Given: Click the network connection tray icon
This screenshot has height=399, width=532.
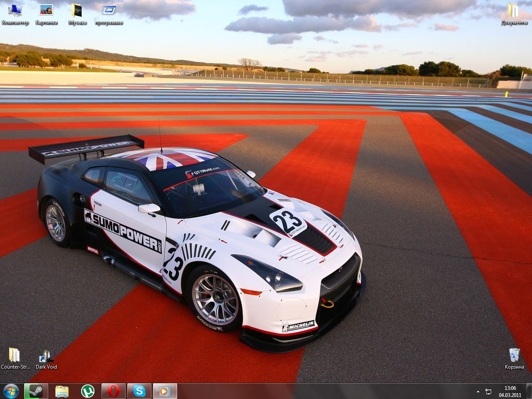Looking at the screenshot, I should click(x=488, y=392).
